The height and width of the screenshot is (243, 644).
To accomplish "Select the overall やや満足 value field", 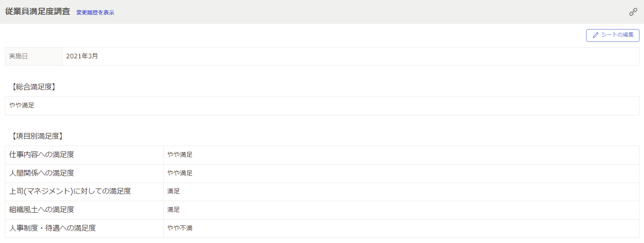I will click(x=322, y=106).
